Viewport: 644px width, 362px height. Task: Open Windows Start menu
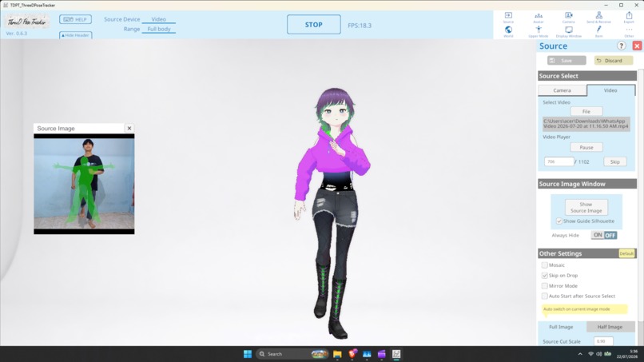[x=248, y=354]
